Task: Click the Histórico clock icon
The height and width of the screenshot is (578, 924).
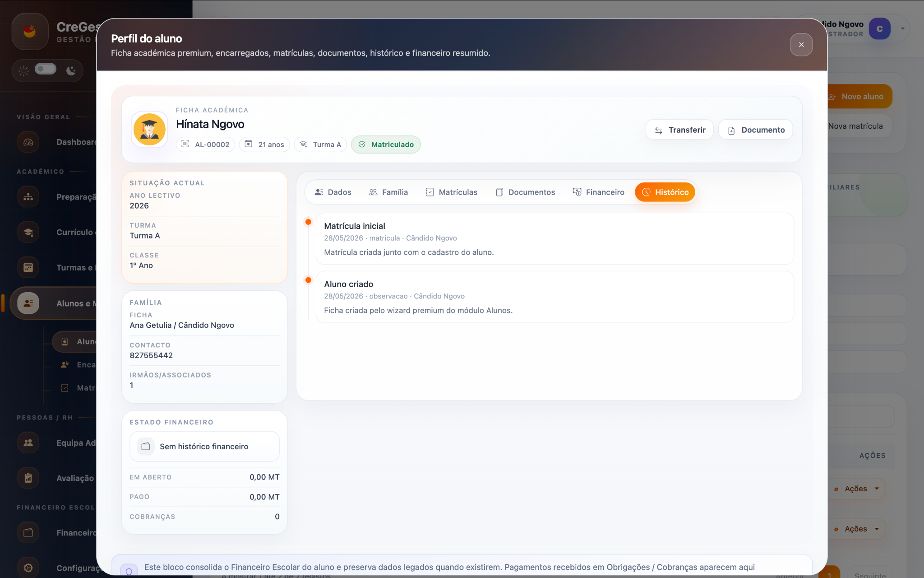Action: (x=646, y=192)
